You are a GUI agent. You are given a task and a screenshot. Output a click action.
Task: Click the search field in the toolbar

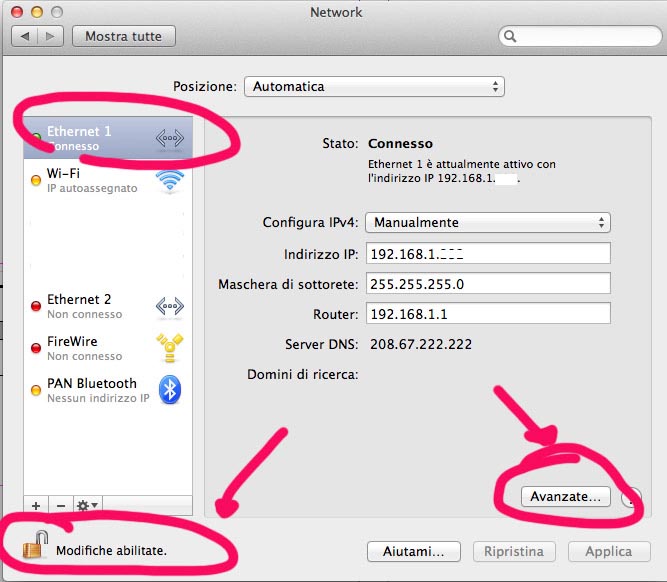(578, 37)
